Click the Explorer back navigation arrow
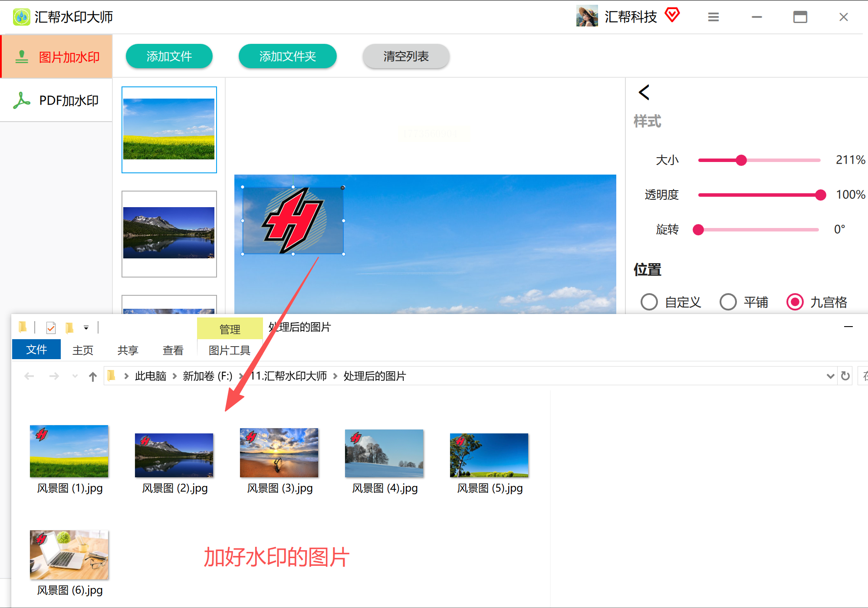Image resolution: width=868 pixels, height=608 pixels. [x=29, y=376]
